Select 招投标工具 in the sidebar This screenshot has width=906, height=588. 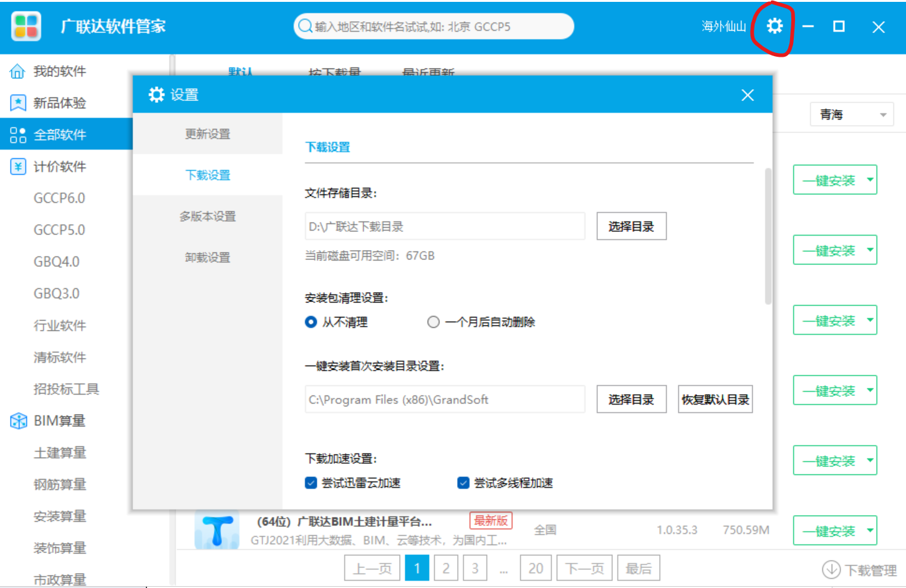click(x=66, y=389)
